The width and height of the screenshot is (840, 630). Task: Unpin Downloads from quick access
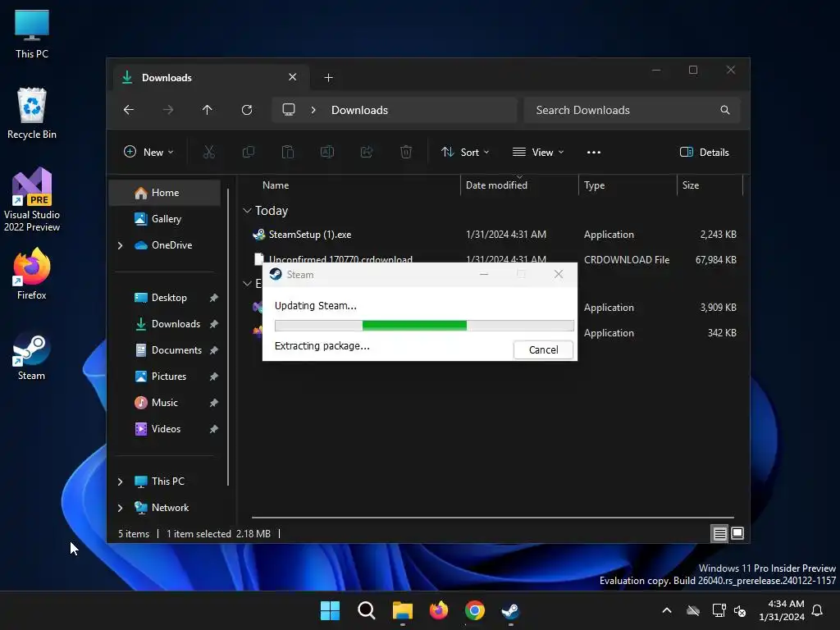[x=214, y=324]
